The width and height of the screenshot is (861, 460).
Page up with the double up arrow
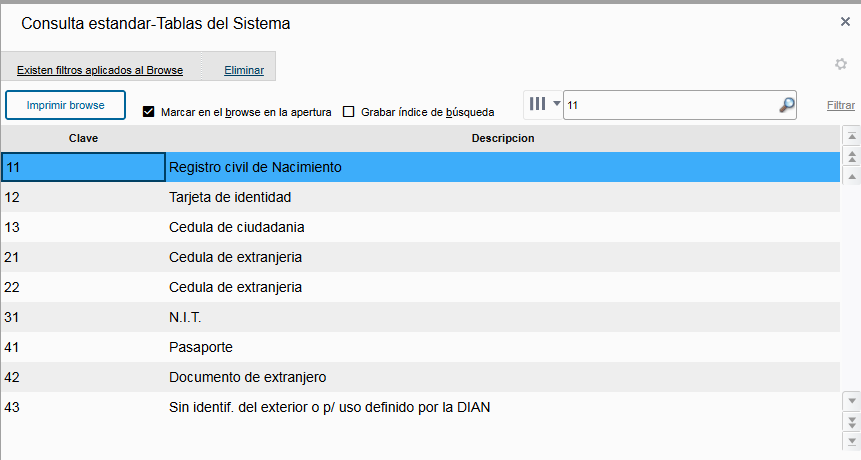click(852, 156)
